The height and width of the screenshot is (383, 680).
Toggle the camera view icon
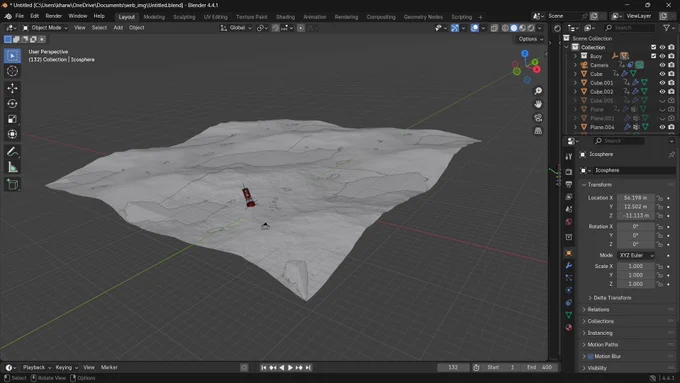(x=538, y=118)
